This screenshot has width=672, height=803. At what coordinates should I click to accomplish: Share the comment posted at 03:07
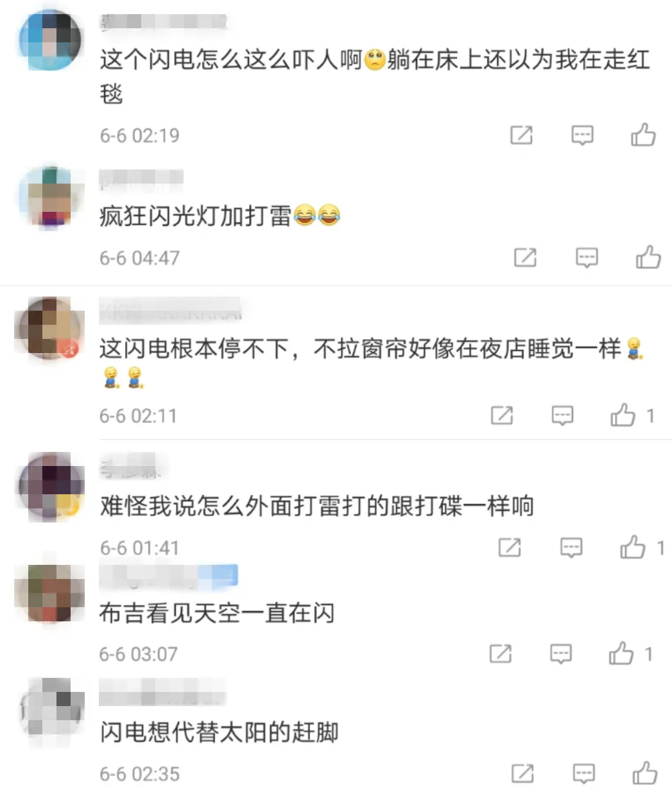501,653
